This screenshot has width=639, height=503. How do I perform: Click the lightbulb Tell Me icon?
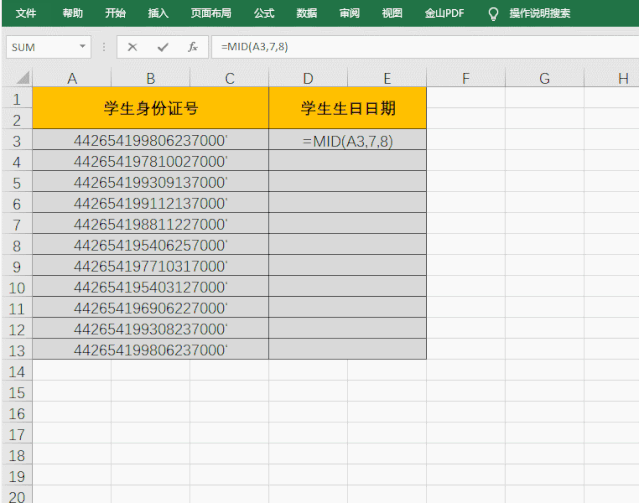(x=492, y=14)
